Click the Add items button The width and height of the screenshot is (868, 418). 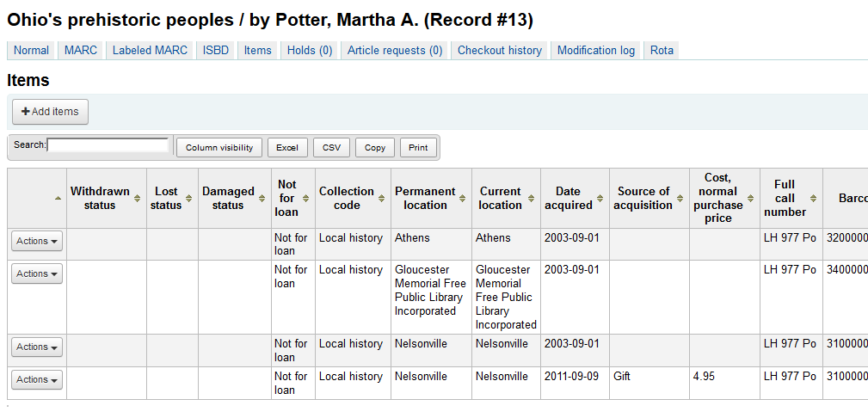pyautogui.click(x=50, y=112)
